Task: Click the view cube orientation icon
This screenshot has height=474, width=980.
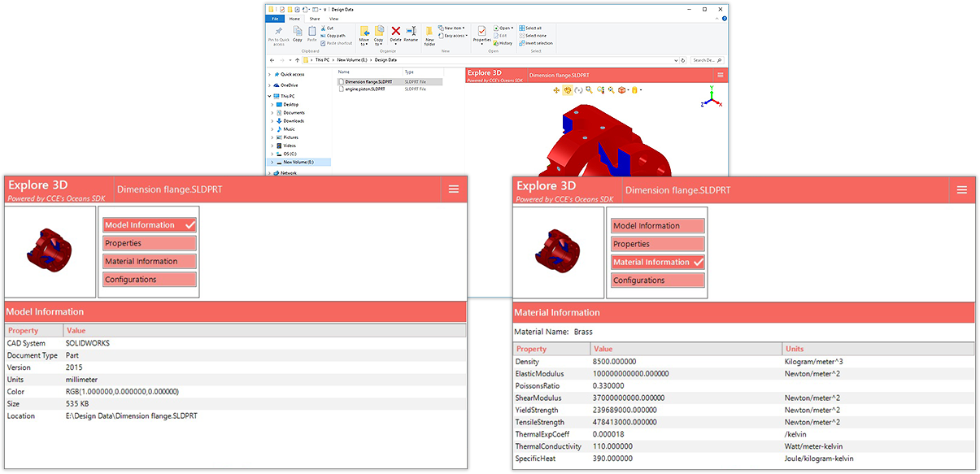Action: tap(622, 90)
